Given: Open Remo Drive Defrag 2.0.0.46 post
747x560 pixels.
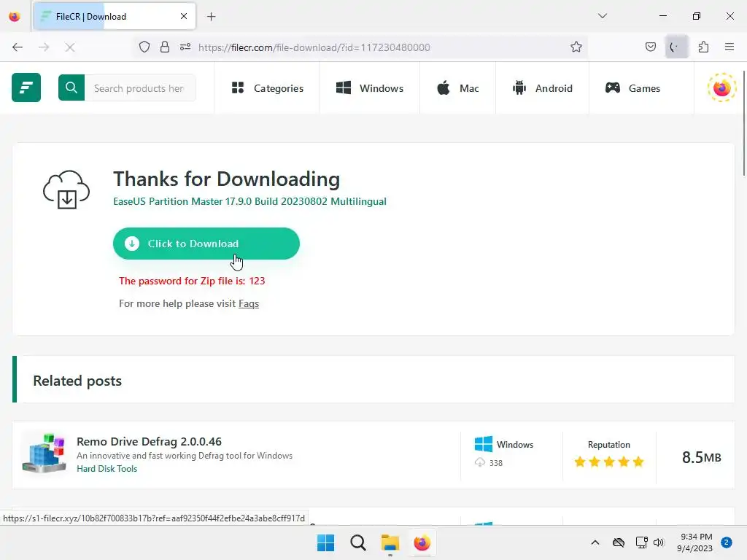Looking at the screenshot, I should [149, 441].
